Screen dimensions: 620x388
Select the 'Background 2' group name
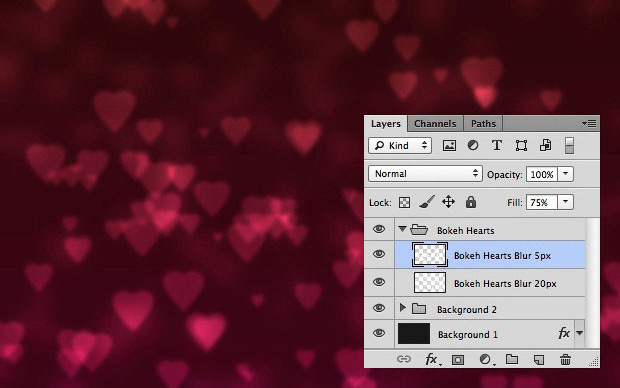(467, 310)
